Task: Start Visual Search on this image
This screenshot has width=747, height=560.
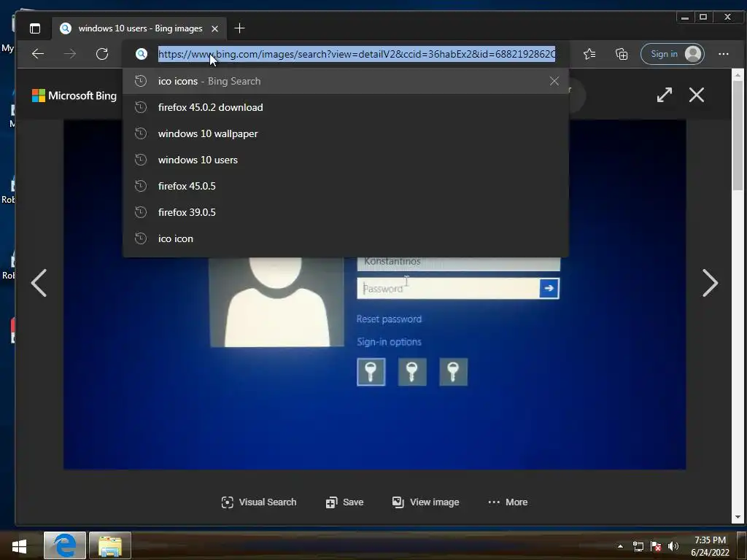Action: [259, 502]
